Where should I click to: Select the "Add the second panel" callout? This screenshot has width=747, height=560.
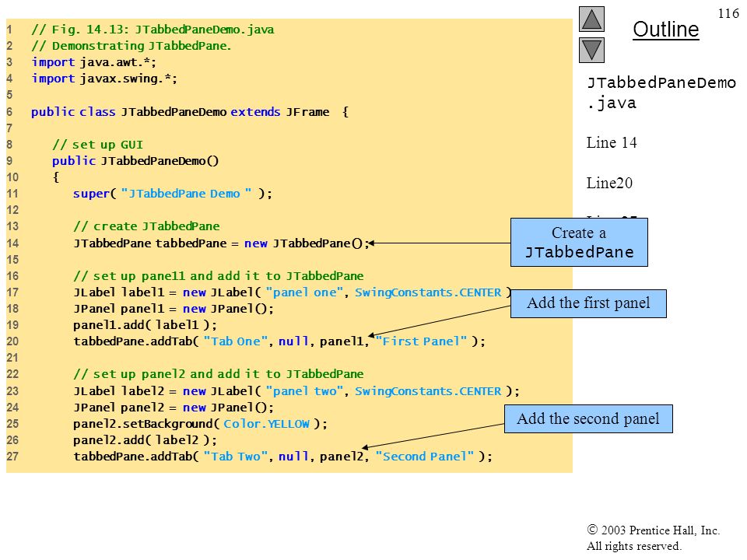pyautogui.click(x=588, y=418)
